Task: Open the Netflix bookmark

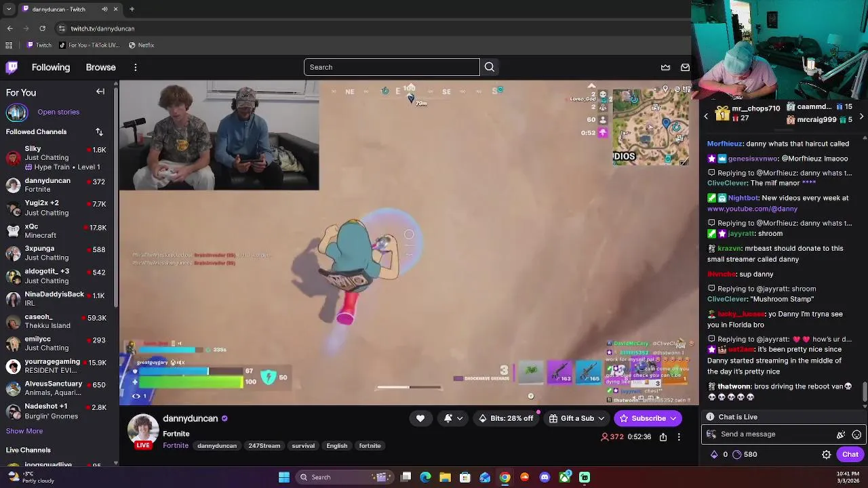Action: [141, 45]
